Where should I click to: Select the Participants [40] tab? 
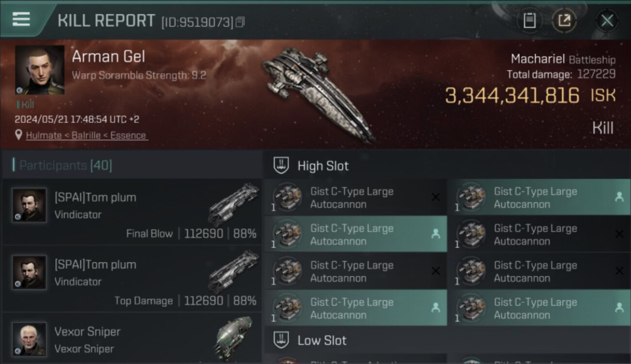point(65,165)
